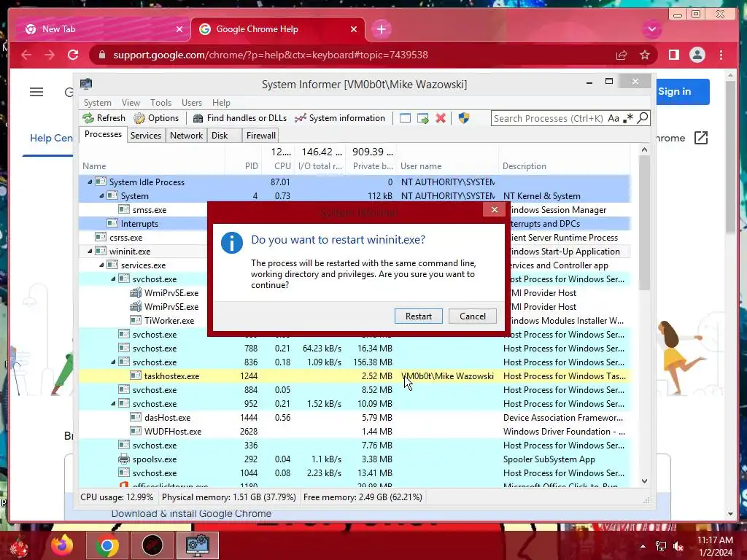Click the find window and thread icon
Viewport: 747px width, 560px height.
click(x=422, y=118)
